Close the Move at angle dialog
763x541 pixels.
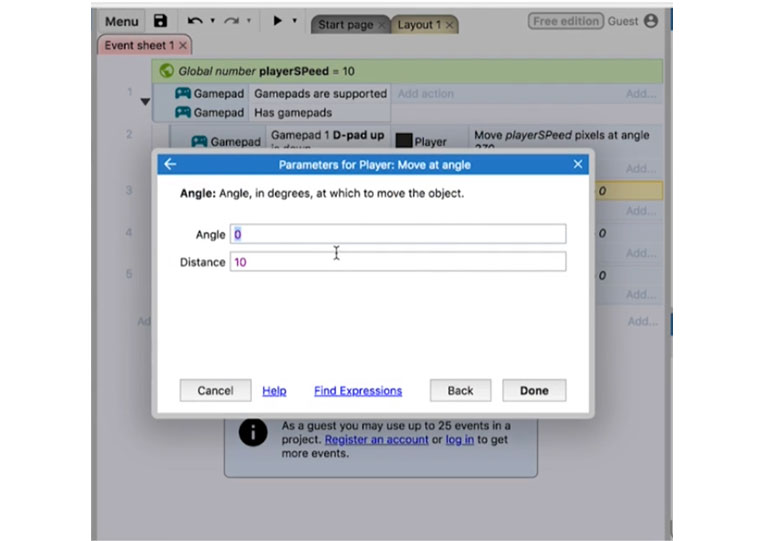tap(578, 164)
